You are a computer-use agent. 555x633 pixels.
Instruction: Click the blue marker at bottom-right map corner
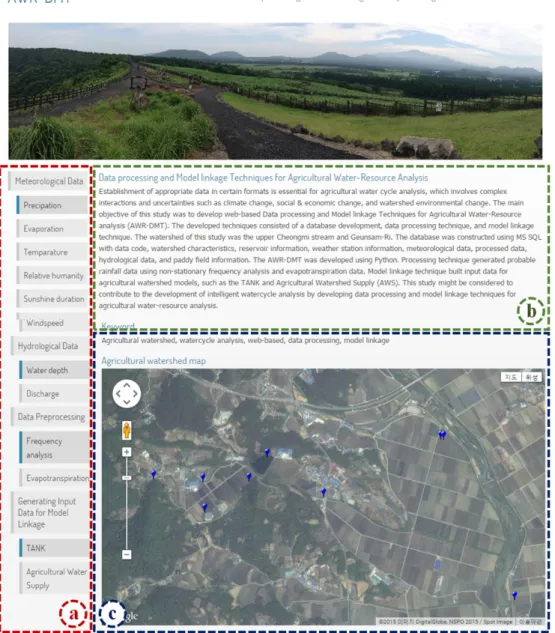[514, 595]
